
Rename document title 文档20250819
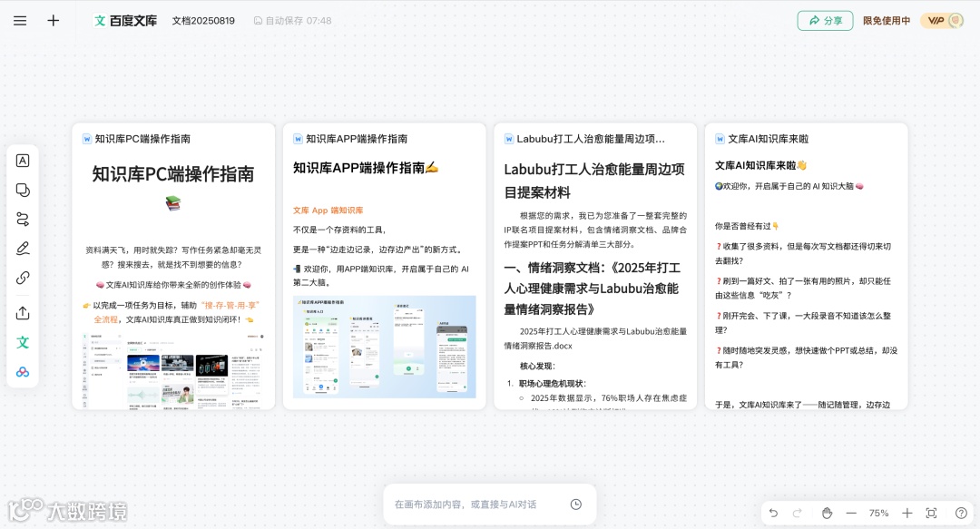coord(203,21)
